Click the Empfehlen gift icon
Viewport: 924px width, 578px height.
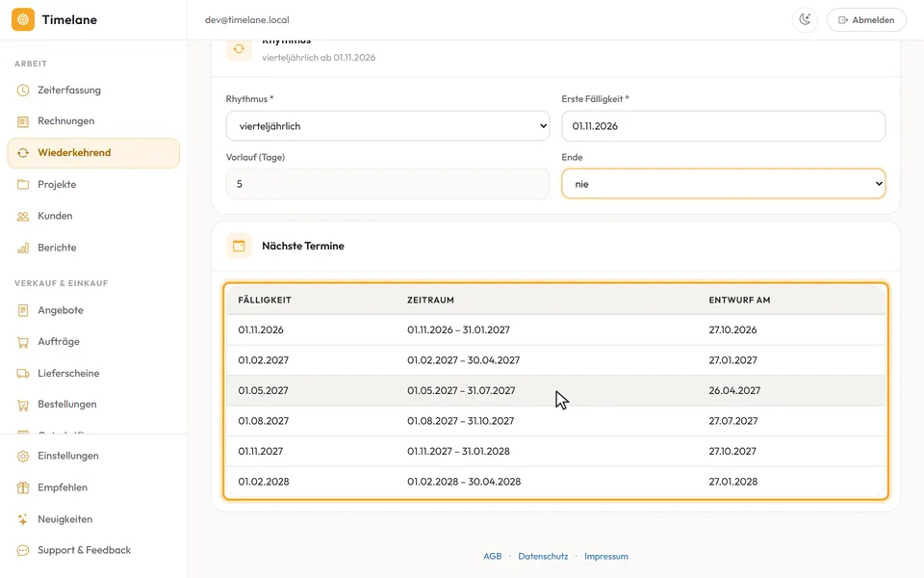23,487
